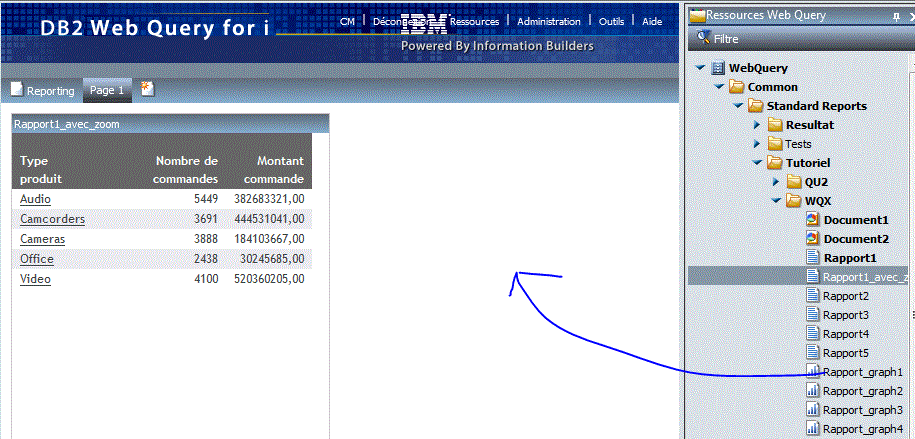Click the Filtre button label

coord(726,39)
